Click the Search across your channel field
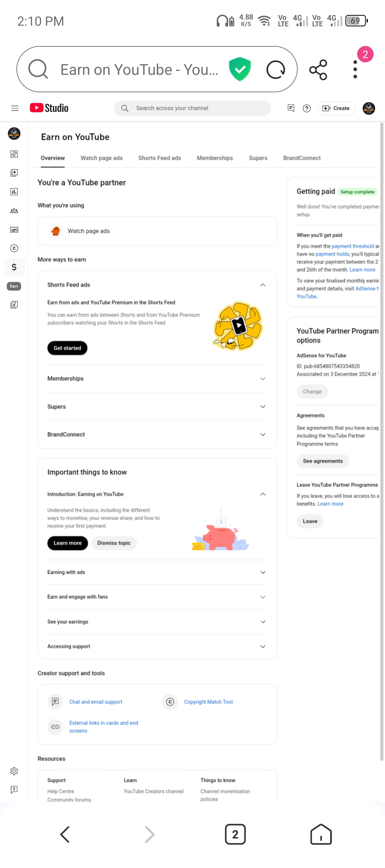 pyautogui.click(x=192, y=108)
